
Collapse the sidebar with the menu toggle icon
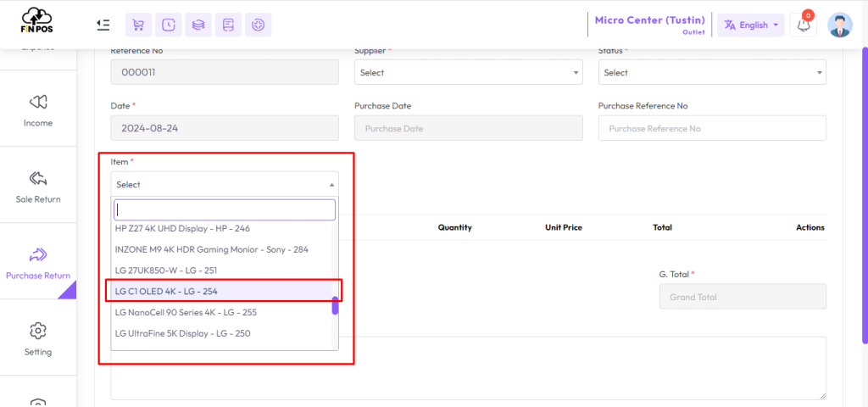pyautogui.click(x=103, y=25)
